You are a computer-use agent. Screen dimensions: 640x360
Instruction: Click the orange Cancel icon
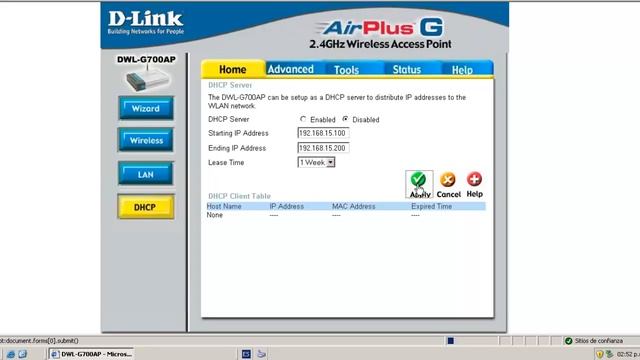pos(448,180)
